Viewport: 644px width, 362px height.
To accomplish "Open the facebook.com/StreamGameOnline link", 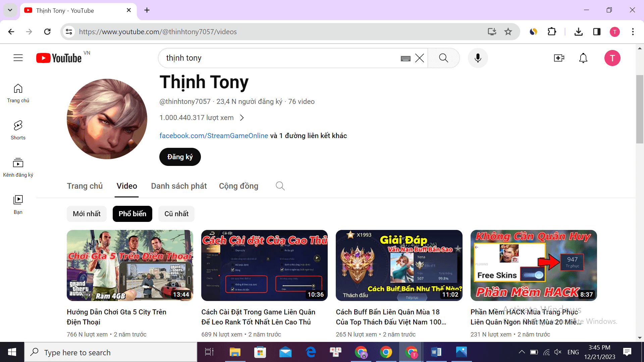I will 214,136.
